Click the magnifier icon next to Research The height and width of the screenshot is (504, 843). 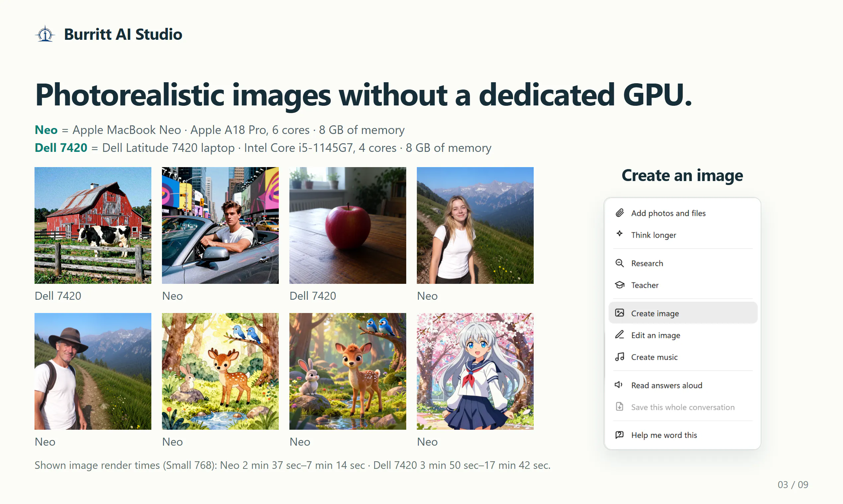(620, 263)
